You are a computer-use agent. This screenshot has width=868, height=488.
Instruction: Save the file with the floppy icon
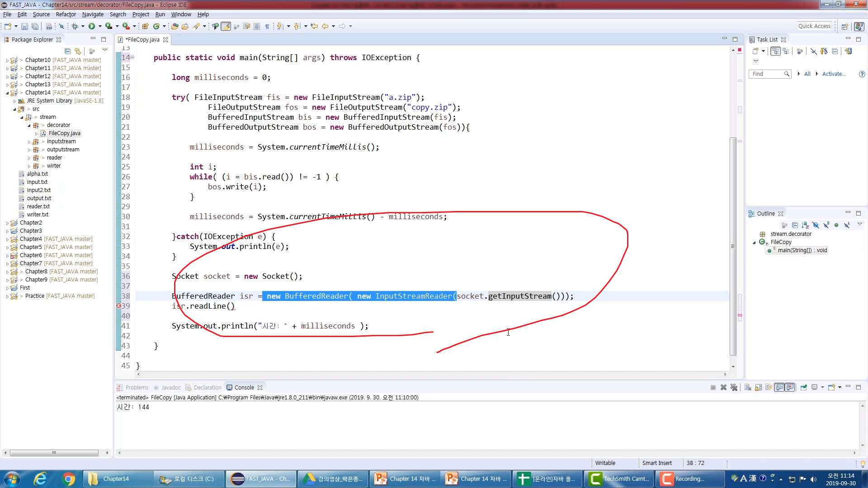coord(25,26)
